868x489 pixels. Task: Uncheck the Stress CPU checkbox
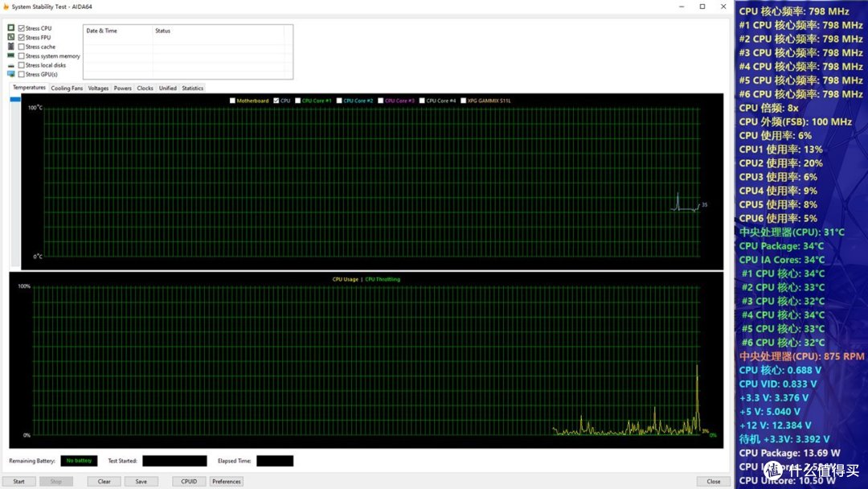point(21,28)
